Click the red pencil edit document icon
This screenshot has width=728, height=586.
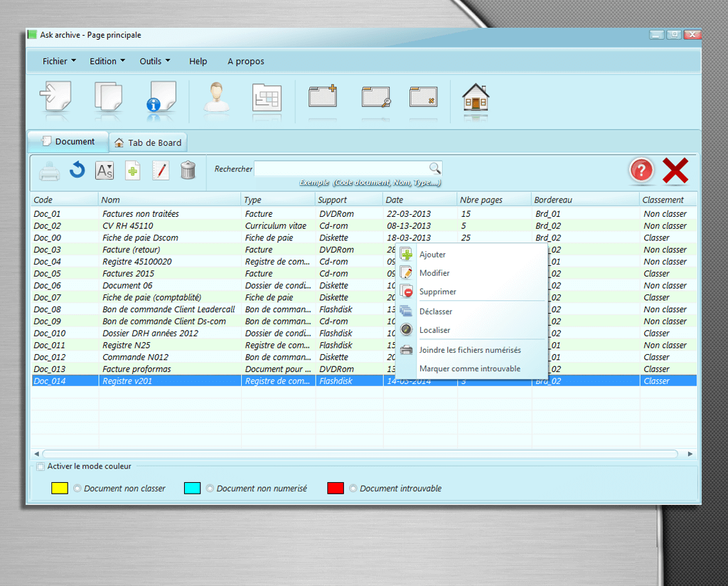161,170
